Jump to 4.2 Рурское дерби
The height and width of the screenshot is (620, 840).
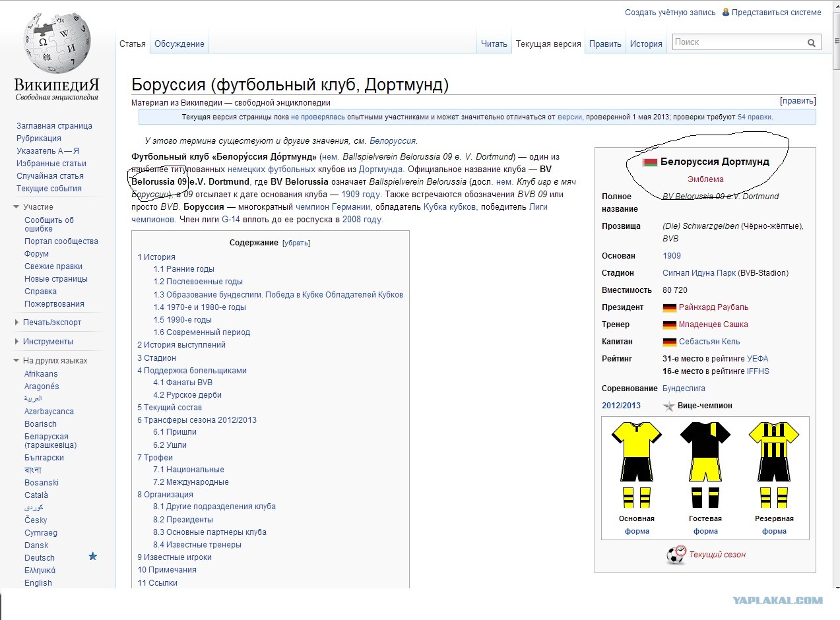click(187, 395)
